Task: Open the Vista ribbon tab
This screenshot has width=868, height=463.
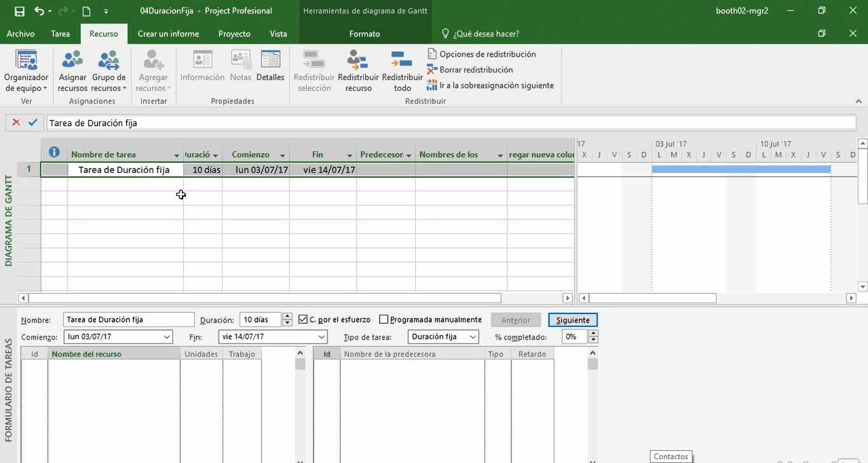Action: coord(278,34)
